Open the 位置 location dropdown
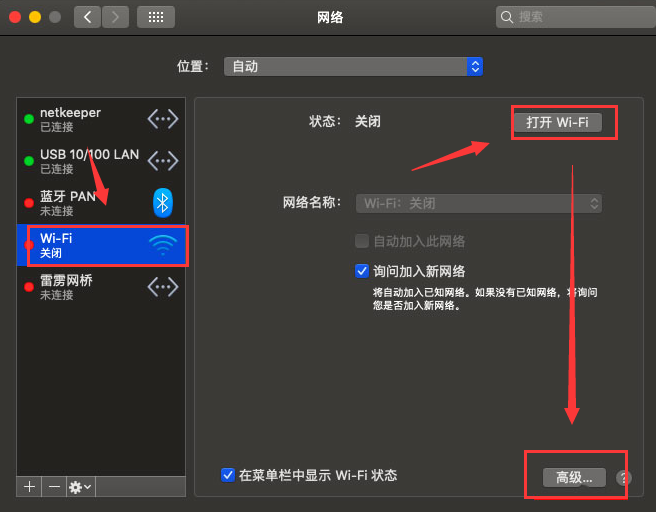 [x=353, y=66]
